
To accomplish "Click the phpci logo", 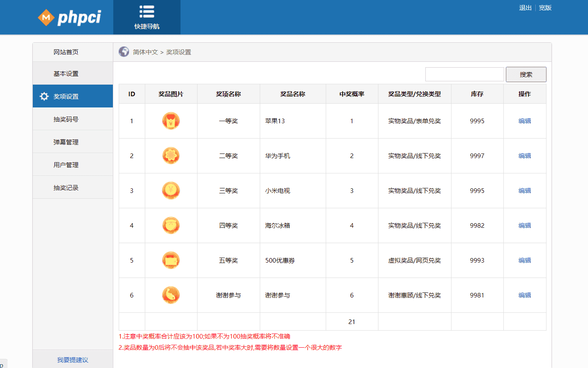I will (69, 17).
